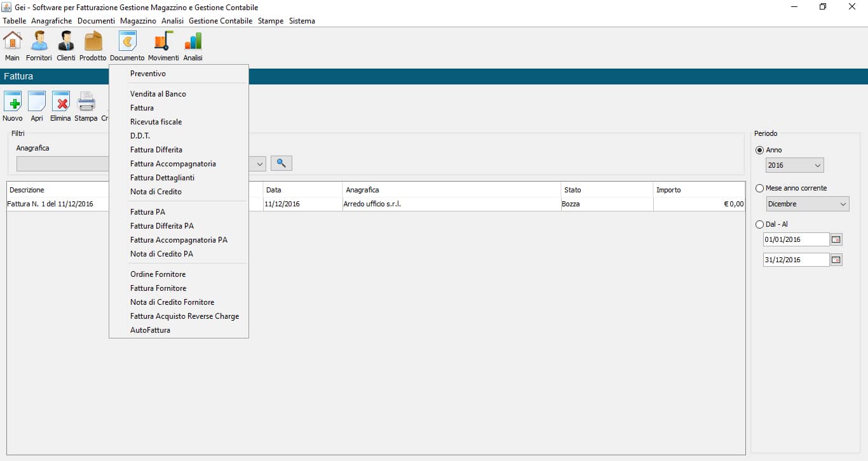Open the Gestione Contabile menu
Image resolution: width=868 pixels, height=461 pixels.
pos(220,21)
